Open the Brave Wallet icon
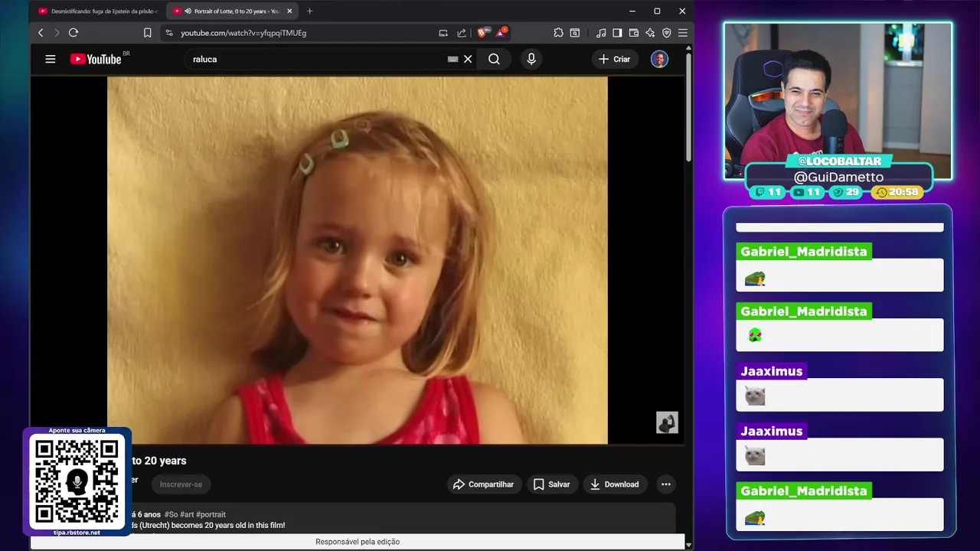Image resolution: width=980 pixels, height=551 pixels. pos(634,33)
